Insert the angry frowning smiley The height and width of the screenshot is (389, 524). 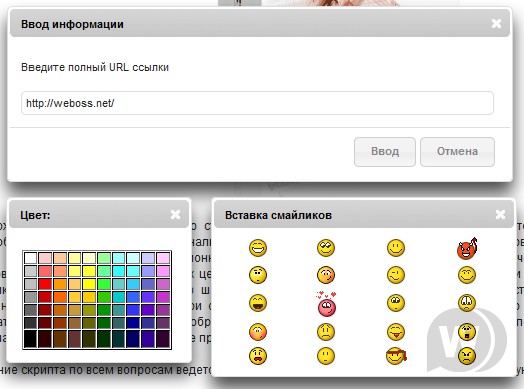click(467, 356)
